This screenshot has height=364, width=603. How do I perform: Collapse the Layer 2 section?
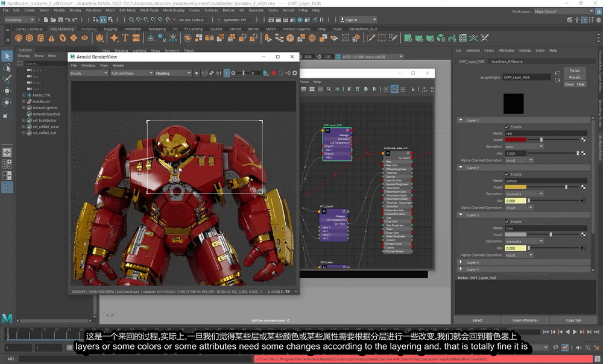[x=461, y=168]
